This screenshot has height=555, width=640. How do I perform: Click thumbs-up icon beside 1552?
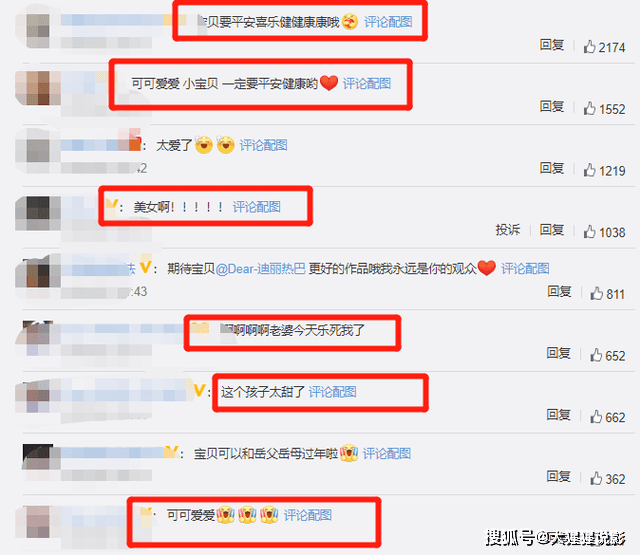[x=589, y=109]
